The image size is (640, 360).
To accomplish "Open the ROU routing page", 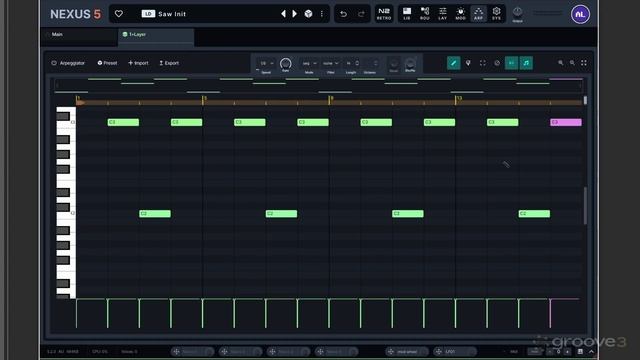I will coord(424,13).
